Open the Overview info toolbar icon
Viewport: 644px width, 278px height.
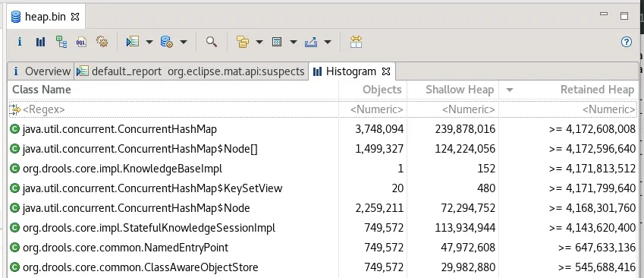click(19, 42)
